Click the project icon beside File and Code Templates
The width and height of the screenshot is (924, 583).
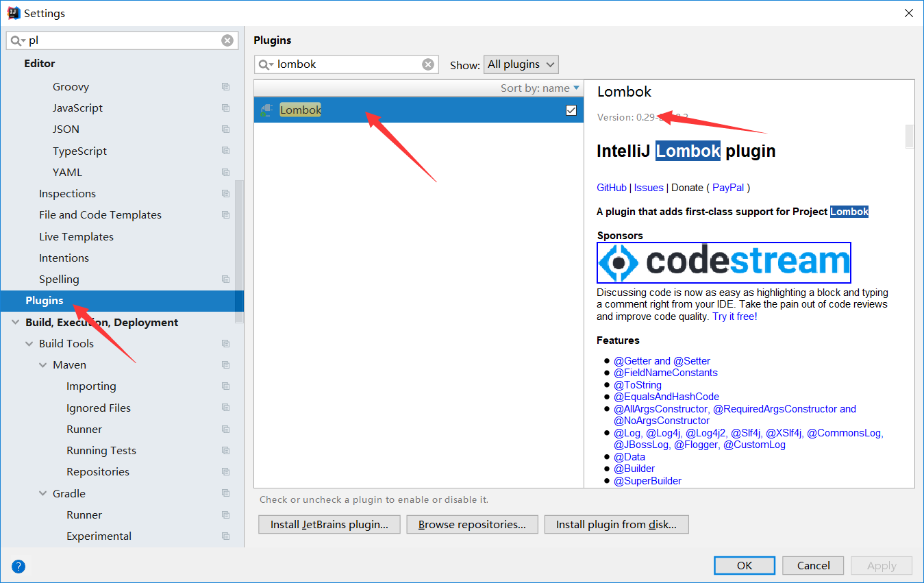click(x=226, y=215)
